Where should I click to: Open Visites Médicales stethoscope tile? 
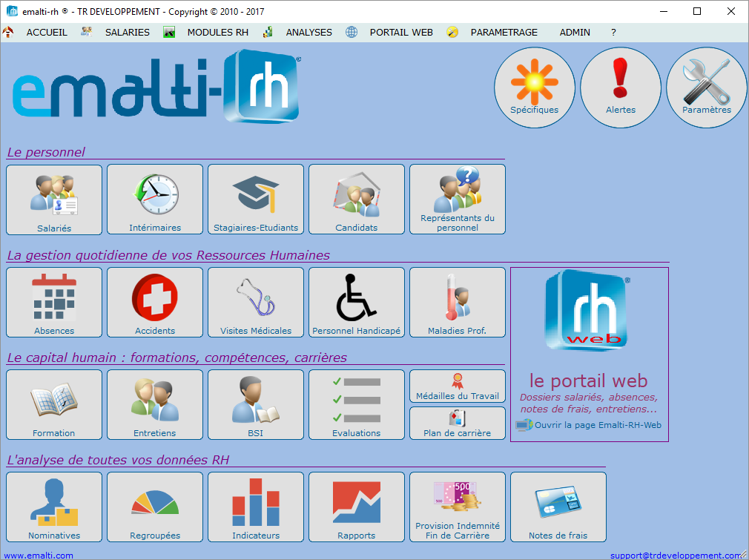click(256, 302)
